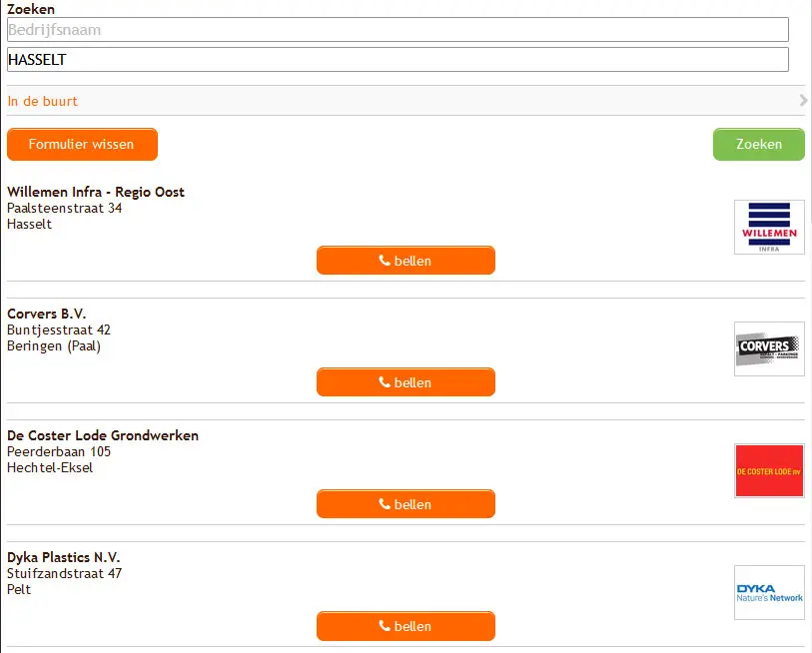812x653 pixels.
Task: Select the Dyka Plastics N.V. title
Action: point(64,557)
